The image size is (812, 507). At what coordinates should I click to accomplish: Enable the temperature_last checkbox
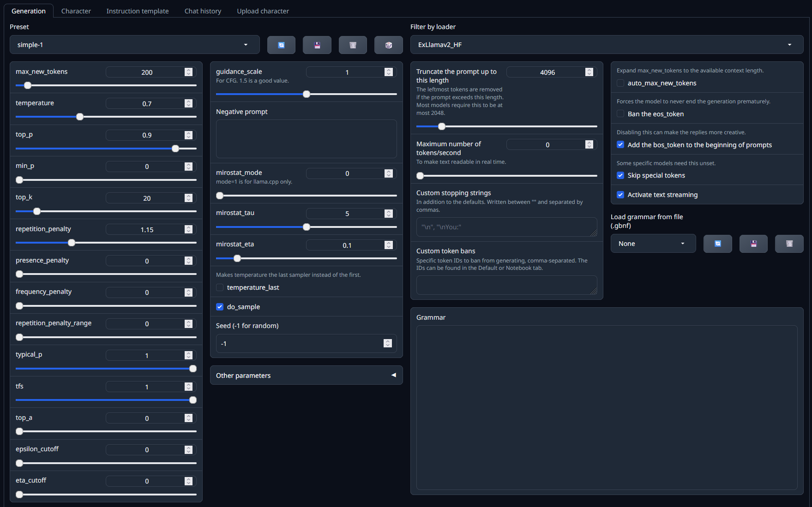pos(220,287)
